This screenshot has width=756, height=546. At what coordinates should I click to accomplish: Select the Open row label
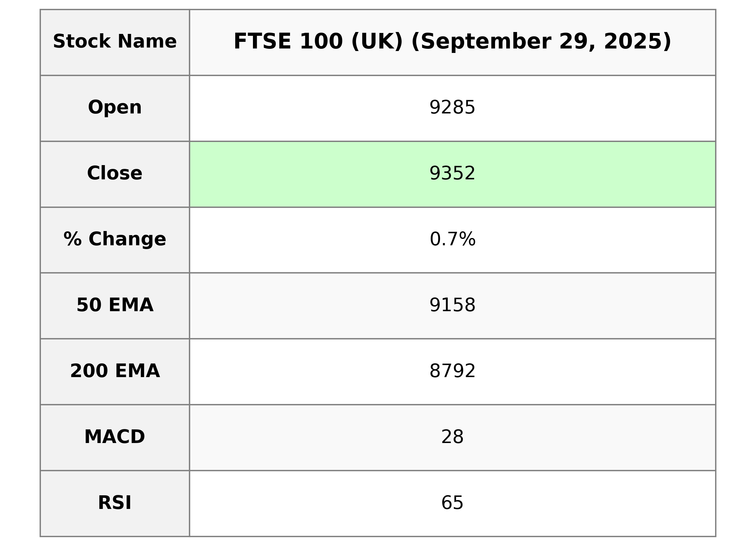(115, 108)
